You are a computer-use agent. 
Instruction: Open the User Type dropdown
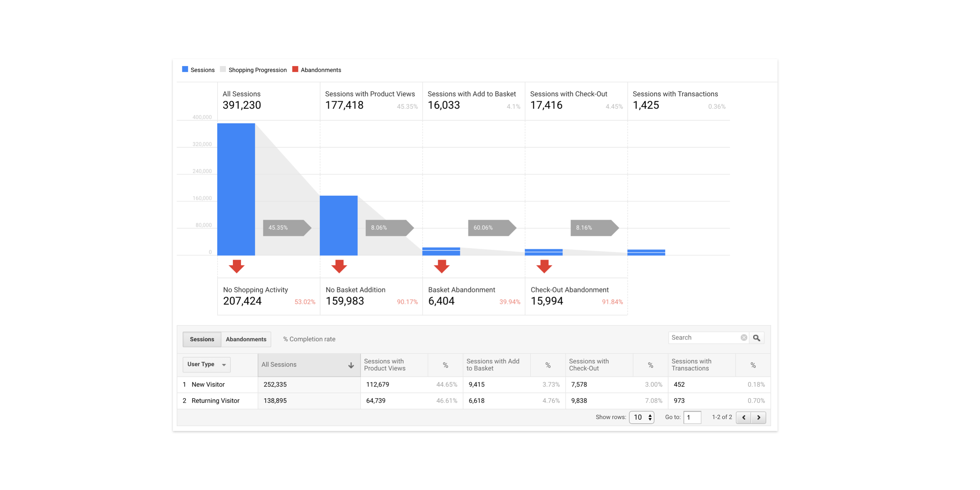tap(207, 365)
